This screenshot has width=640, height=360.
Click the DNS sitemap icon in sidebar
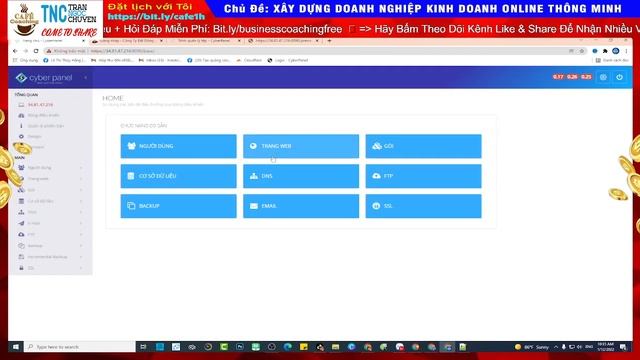(21, 212)
